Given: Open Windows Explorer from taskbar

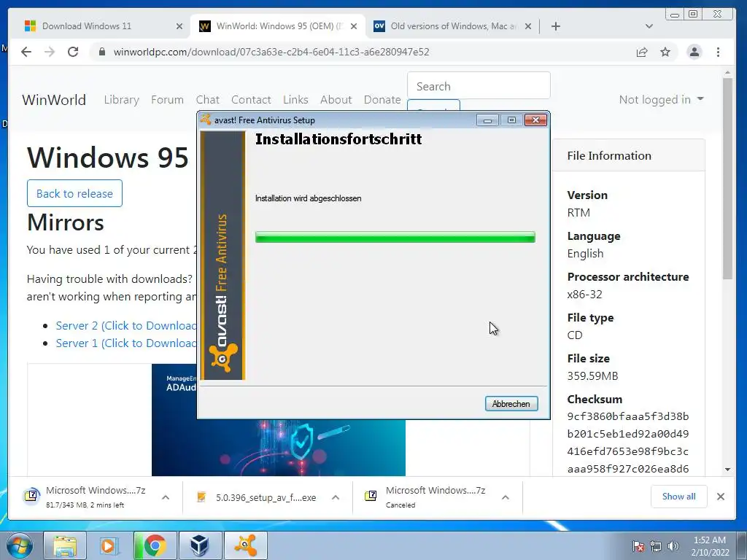Looking at the screenshot, I should point(65,545).
